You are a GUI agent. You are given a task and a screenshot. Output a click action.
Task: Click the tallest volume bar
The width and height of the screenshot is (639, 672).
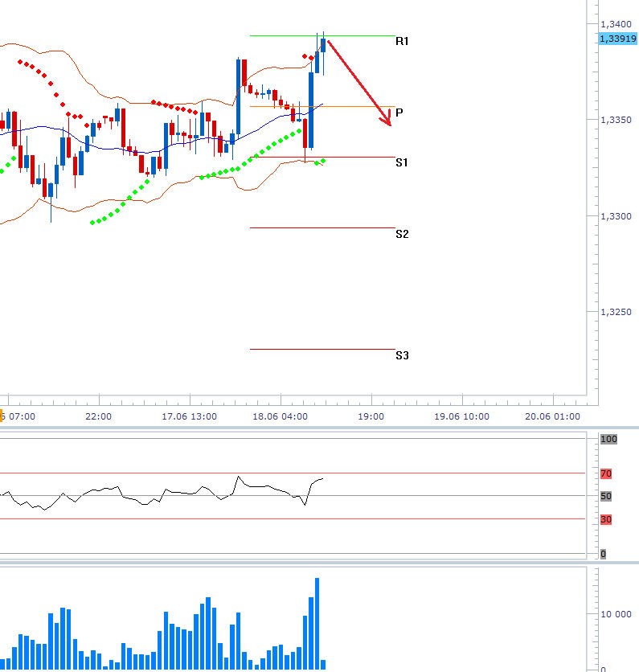point(317,624)
